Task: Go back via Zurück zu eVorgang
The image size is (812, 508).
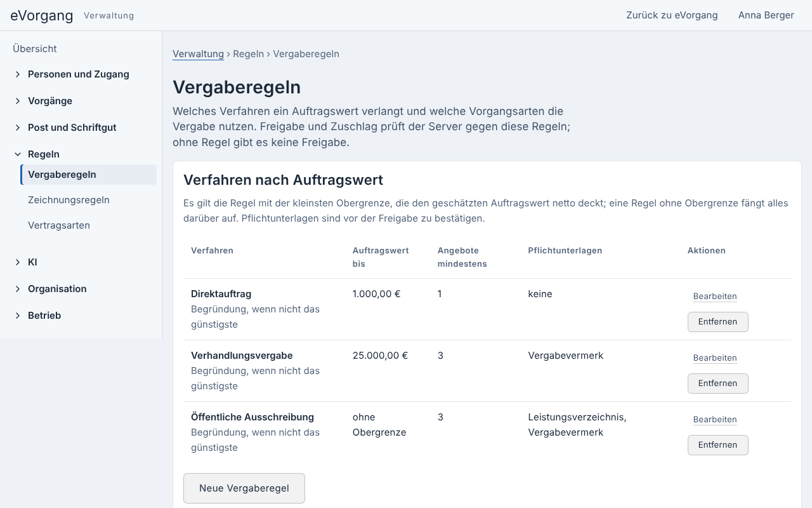Action: 672,15
